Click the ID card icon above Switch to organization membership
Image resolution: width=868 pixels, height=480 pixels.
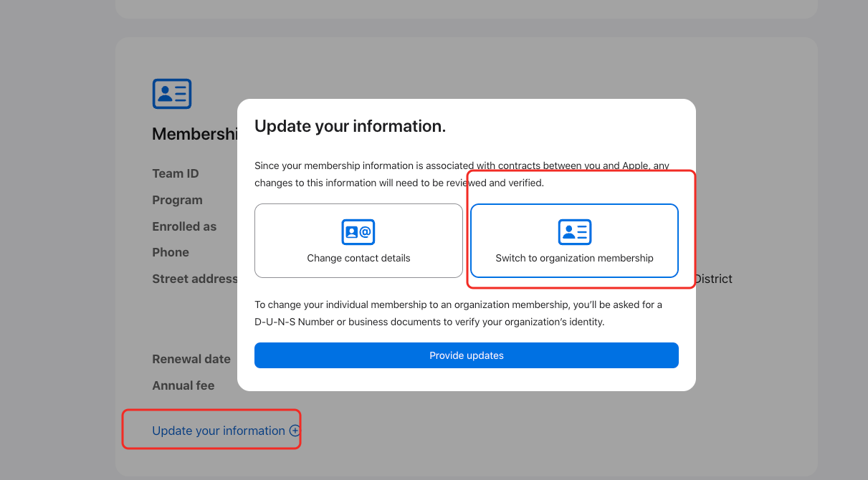[574, 232]
